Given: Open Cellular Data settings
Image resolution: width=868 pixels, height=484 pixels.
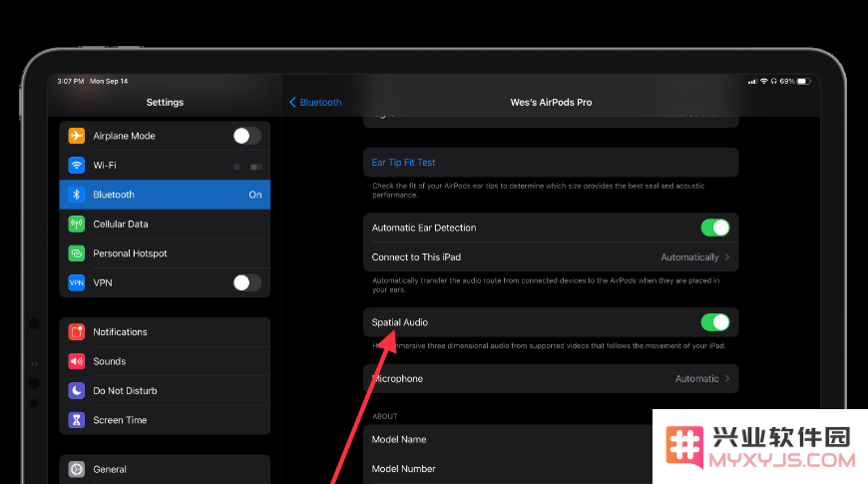Looking at the screenshot, I should (x=165, y=224).
